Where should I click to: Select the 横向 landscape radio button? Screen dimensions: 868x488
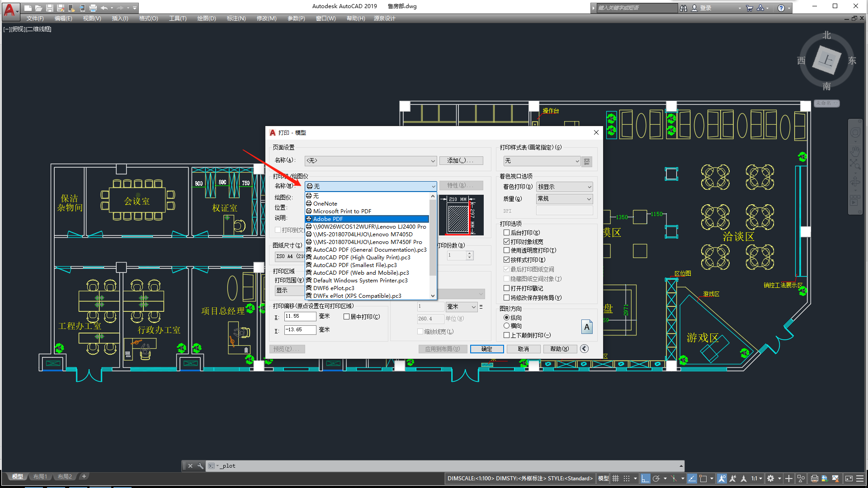(x=507, y=326)
